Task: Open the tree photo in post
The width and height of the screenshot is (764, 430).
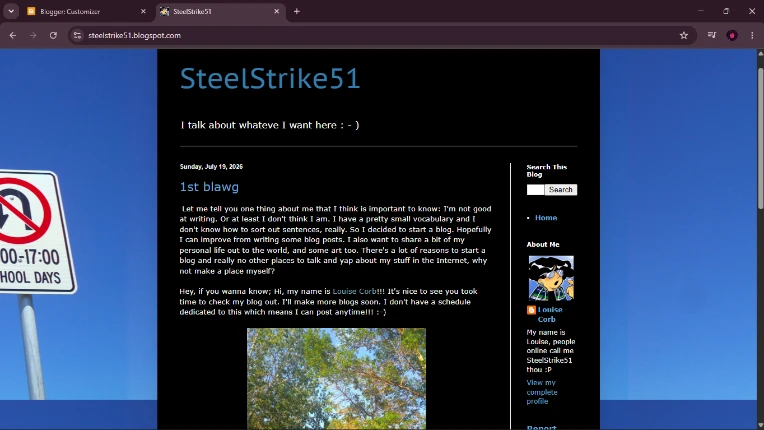Action: coord(336,379)
